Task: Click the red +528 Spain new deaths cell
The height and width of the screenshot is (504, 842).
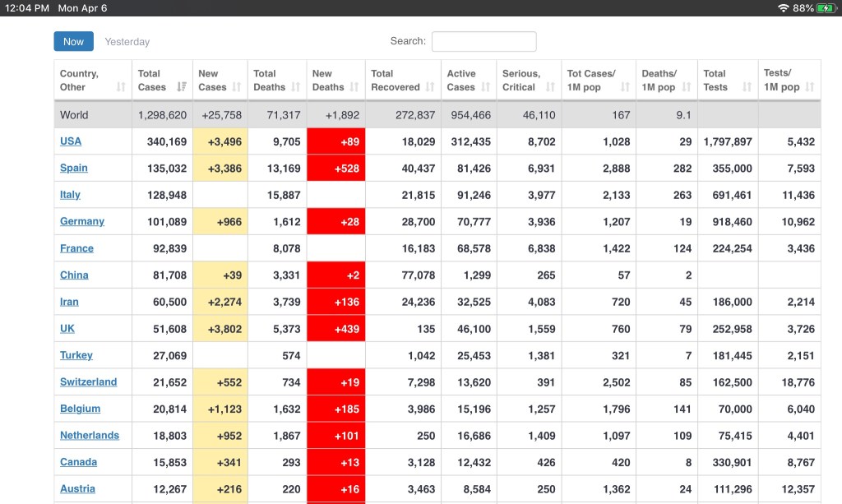Action: point(335,169)
